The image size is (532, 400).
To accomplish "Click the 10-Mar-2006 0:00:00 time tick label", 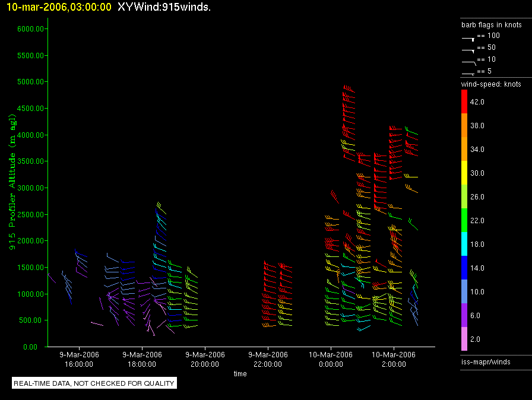I will (331, 358).
